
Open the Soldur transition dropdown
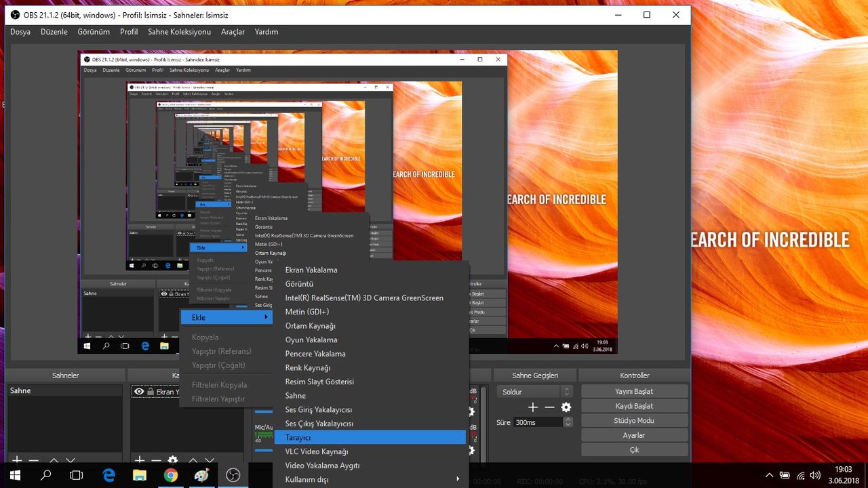click(535, 392)
